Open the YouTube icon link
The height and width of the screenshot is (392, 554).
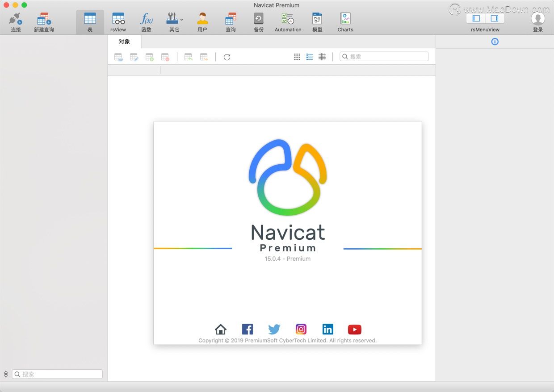(x=354, y=329)
